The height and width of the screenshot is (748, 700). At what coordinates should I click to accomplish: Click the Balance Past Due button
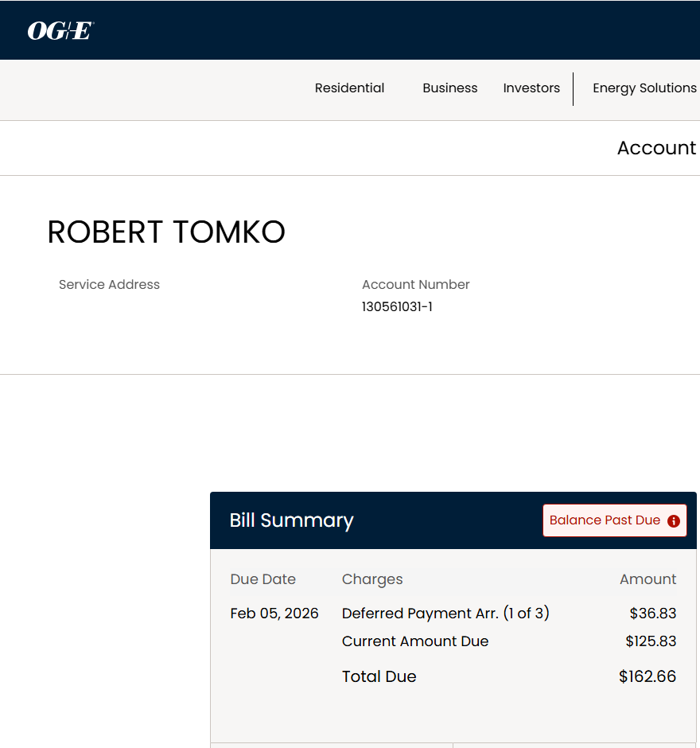[605, 520]
